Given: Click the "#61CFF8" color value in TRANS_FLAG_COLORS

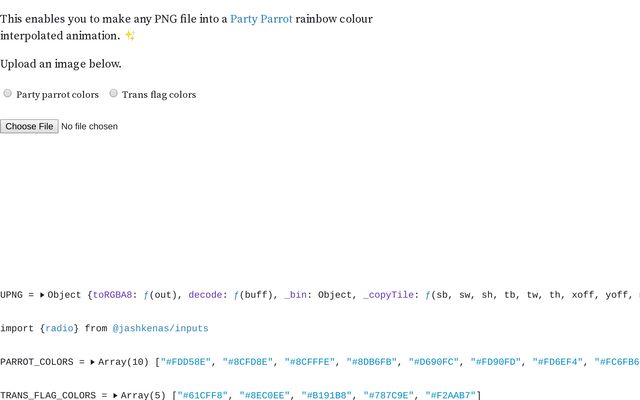Looking at the screenshot, I should coord(202,395).
